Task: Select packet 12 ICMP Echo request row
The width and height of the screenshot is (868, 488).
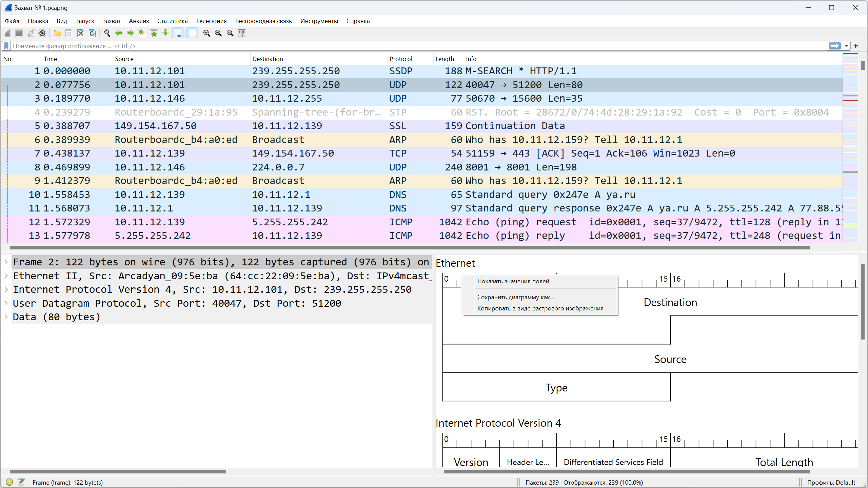Action: (422, 222)
